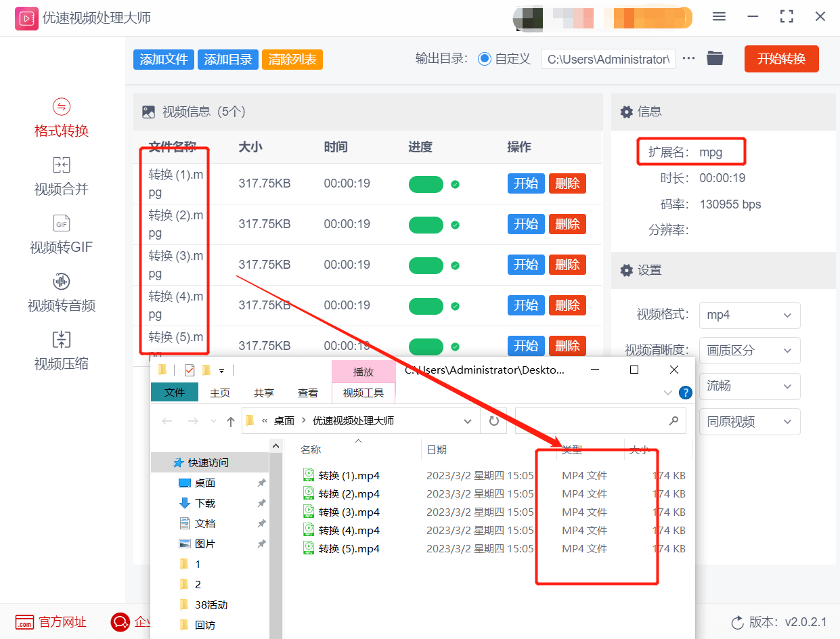Click the Explorer back navigation arrow

tap(167, 421)
